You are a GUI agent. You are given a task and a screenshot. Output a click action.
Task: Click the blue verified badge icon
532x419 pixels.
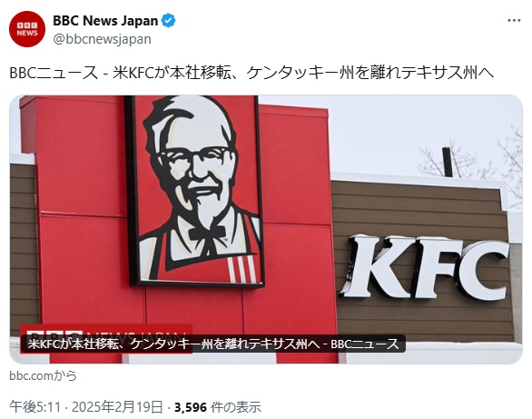tap(168, 21)
